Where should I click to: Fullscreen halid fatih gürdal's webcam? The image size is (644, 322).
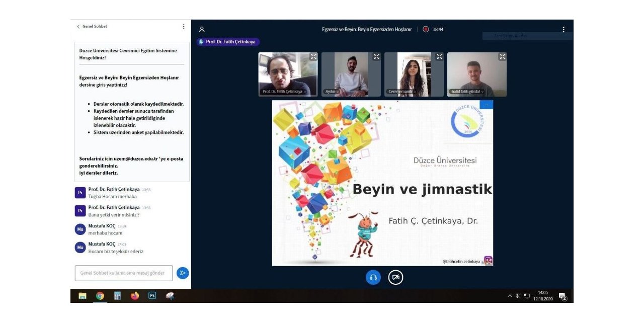pyautogui.click(x=502, y=57)
